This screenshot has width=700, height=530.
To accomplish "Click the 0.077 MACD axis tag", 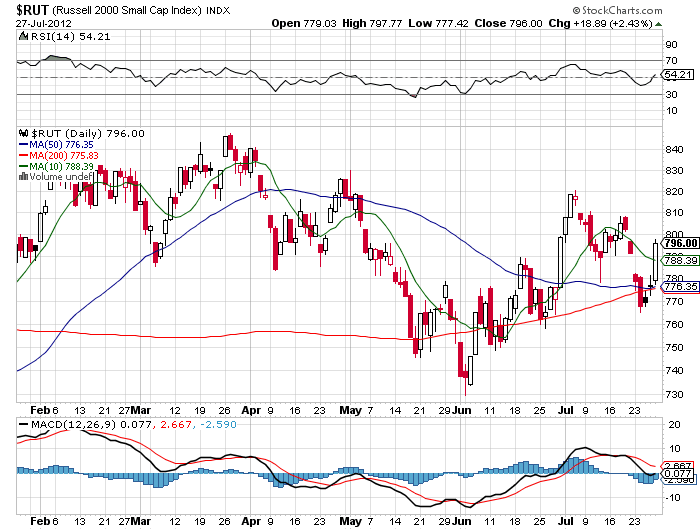I will pos(678,474).
